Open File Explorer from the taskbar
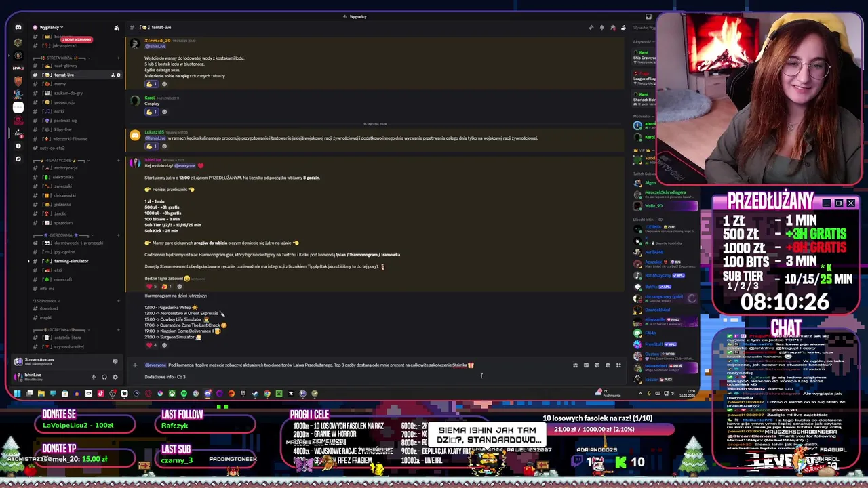 click(41, 393)
